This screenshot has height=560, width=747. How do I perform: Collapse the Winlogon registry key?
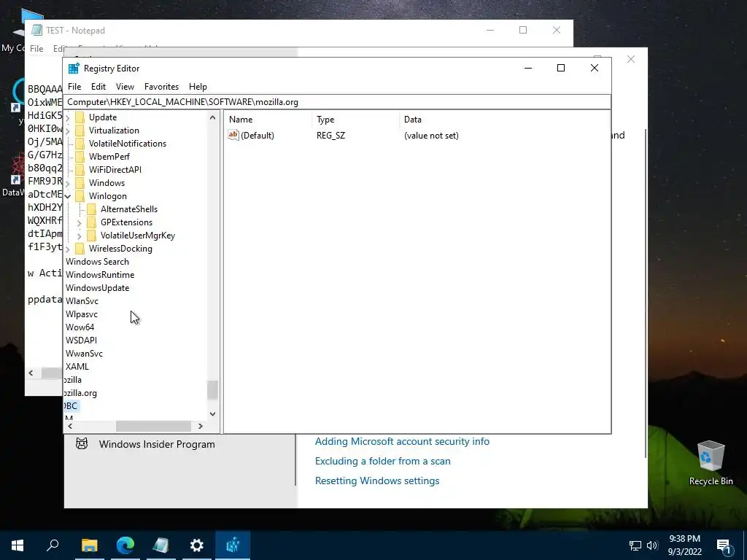(x=68, y=195)
